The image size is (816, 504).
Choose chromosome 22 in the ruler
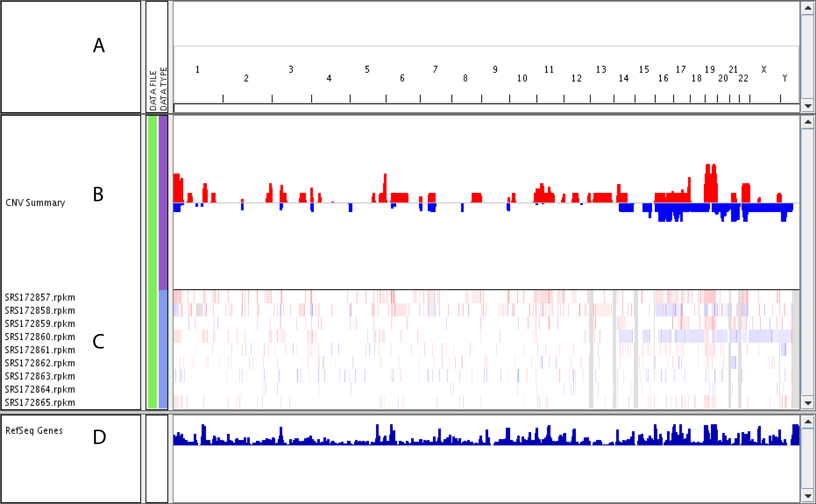tap(743, 78)
